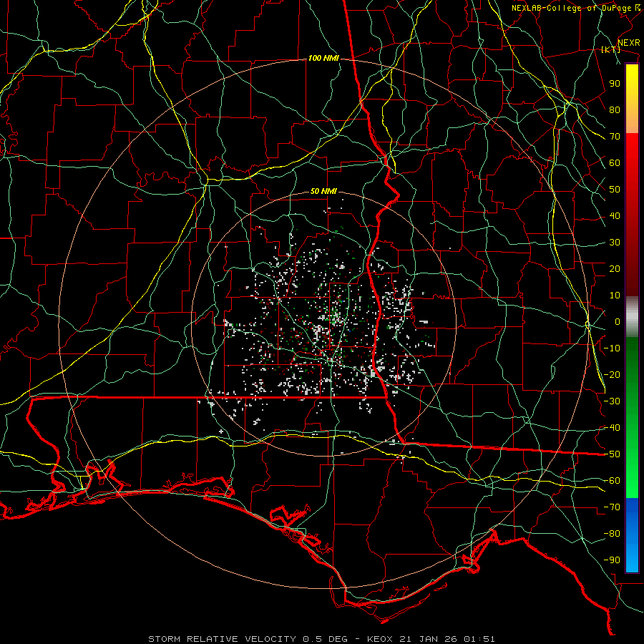Click the 80 value on velocity scale
This screenshot has width=644, height=644.
click(x=615, y=110)
